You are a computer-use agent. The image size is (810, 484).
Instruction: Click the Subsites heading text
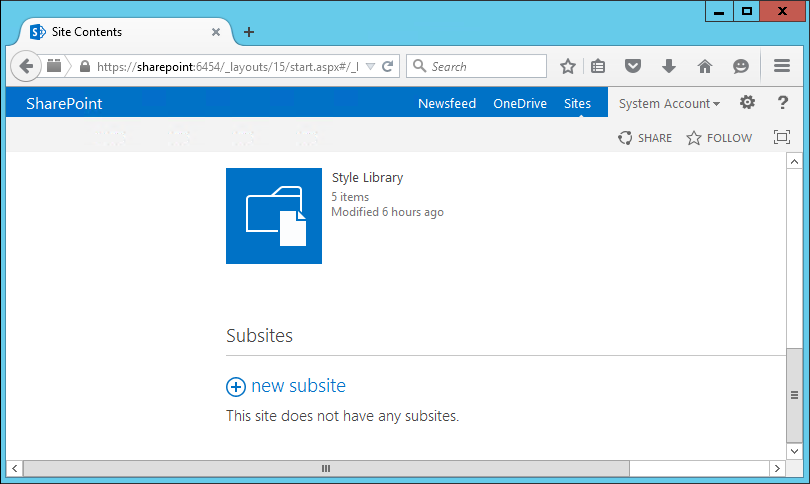pos(259,336)
